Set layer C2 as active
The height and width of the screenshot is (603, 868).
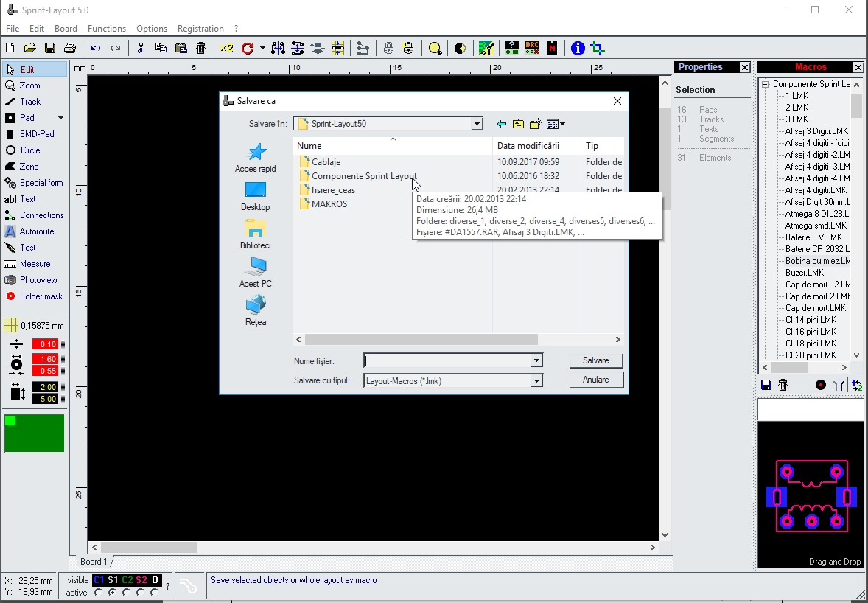pyautogui.click(x=126, y=593)
